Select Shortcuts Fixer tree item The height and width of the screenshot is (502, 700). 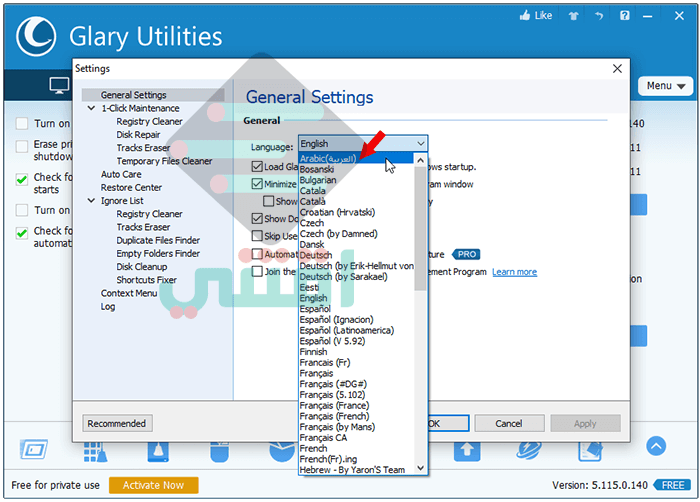click(x=146, y=280)
